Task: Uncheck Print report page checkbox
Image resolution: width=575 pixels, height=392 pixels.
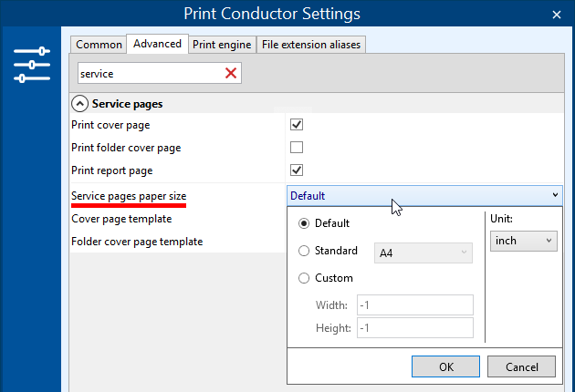Action: coord(297,170)
